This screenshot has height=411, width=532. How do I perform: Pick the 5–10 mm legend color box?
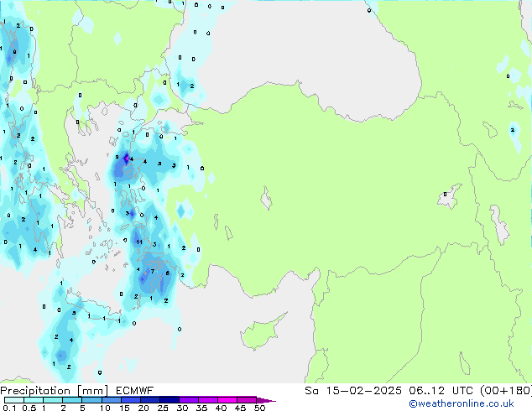point(91,400)
